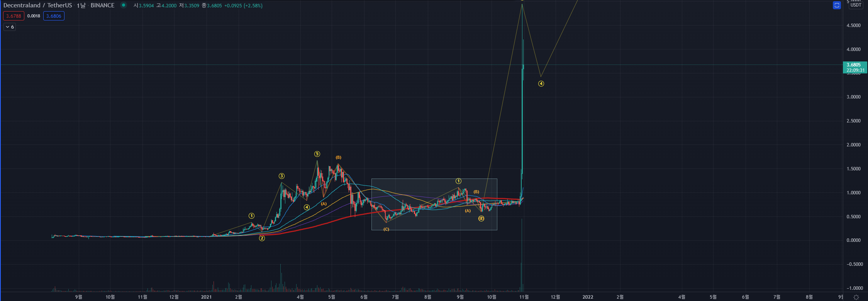Click the 2.0000 price axis label
The width and height of the screenshot is (868, 301).
(x=853, y=145)
